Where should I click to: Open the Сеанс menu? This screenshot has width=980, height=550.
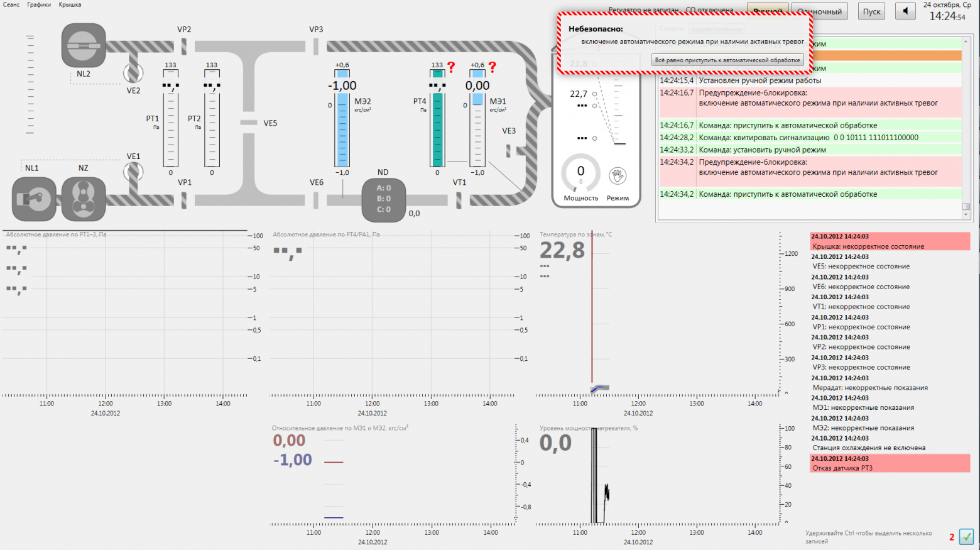click(x=11, y=4)
